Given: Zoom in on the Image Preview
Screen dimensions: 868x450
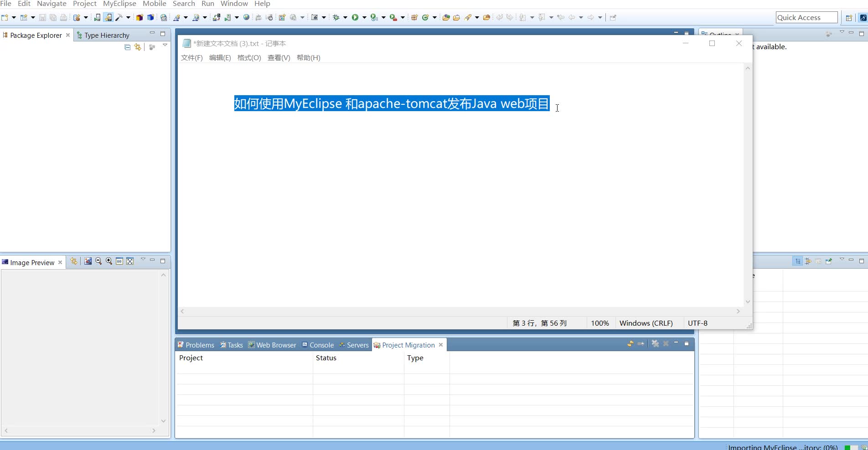Looking at the screenshot, I should [x=109, y=261].
